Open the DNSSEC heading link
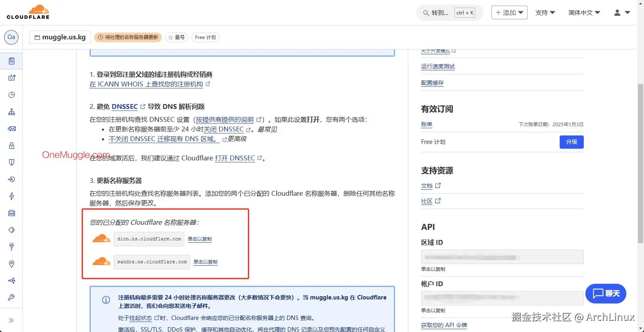 click(124, 107)
